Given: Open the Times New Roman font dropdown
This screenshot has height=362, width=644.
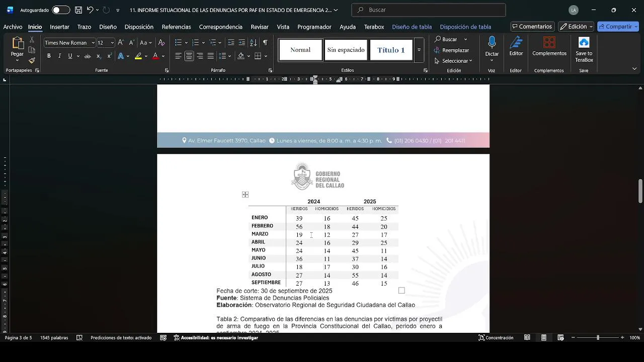Looking at the screenshot, I should pyautogui.click(x=93, y=43).
